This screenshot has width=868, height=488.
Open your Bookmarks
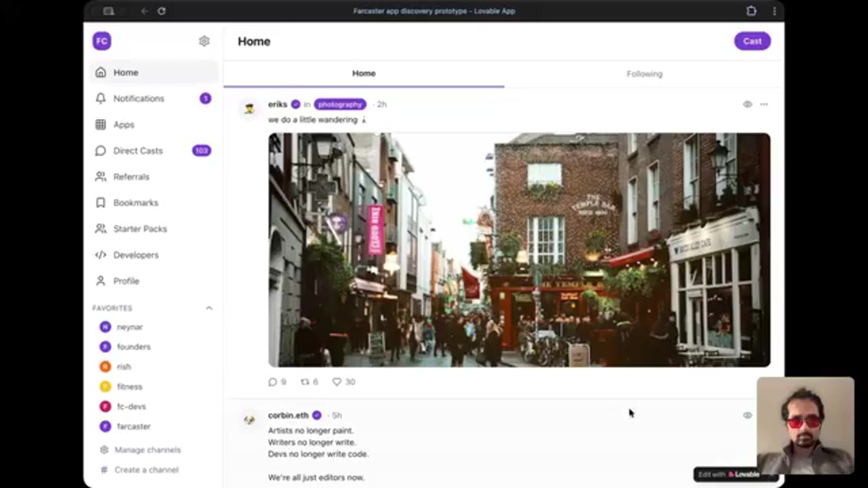pos(136,202)
